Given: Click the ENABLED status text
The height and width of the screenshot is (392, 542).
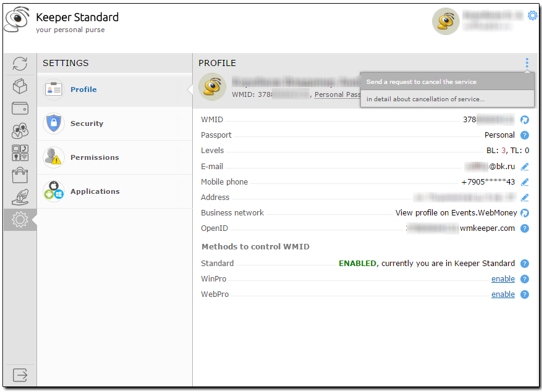Looking at the screenshot, I should (357, 264).
